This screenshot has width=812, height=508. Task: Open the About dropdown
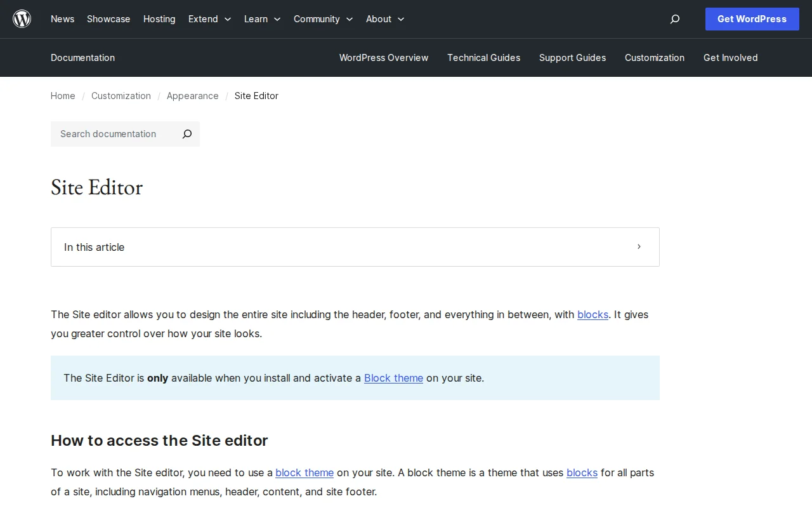pos(384,19)
